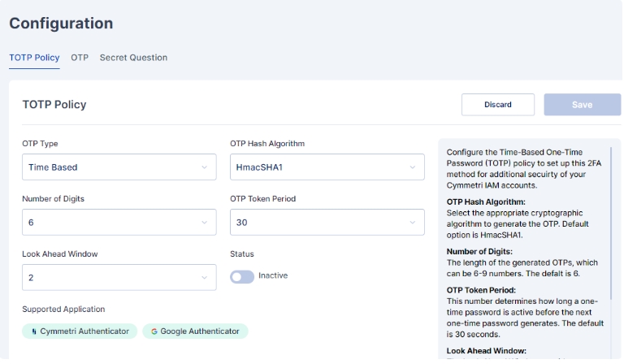Screen dimensions: 624x364
Task: Toggle the Status switch to active
Action: (x=242, y=276)
